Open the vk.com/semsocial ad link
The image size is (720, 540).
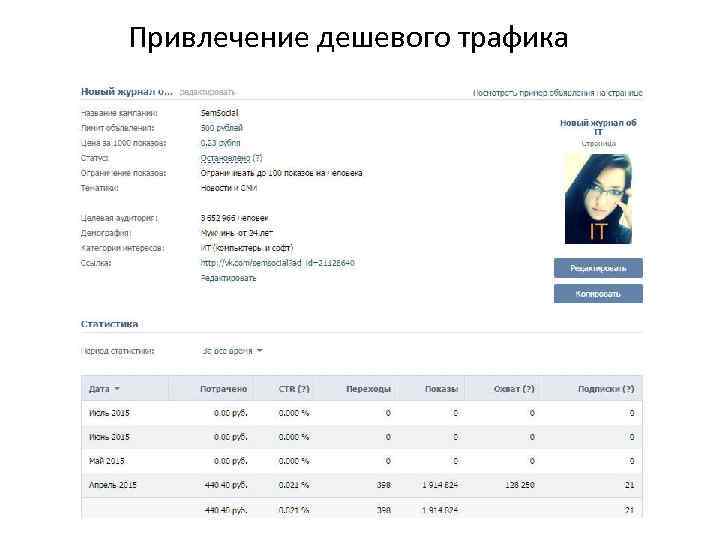pos(277,263)
